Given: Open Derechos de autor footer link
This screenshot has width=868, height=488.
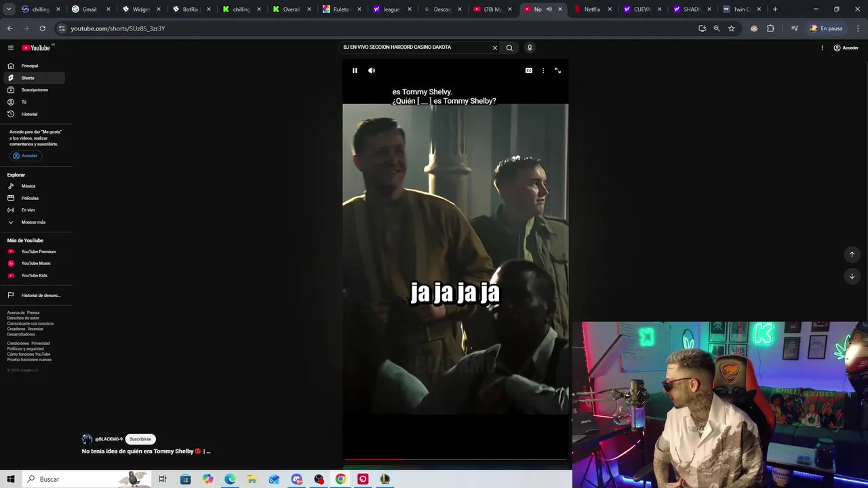Looking at the screenshot, I should click(x=23, y=318).
